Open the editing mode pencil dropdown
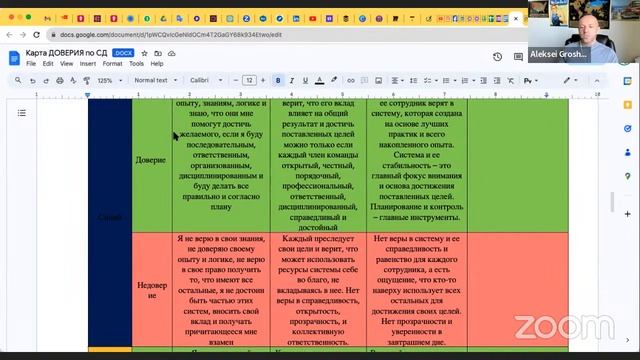This screenshot has width=640, height=360. click(570, 80)
